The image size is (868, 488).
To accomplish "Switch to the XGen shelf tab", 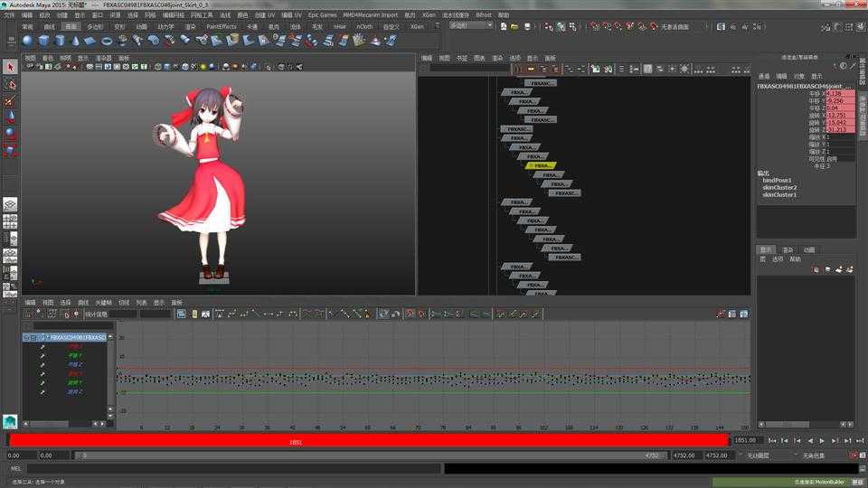I will click(x=418, y=26).
